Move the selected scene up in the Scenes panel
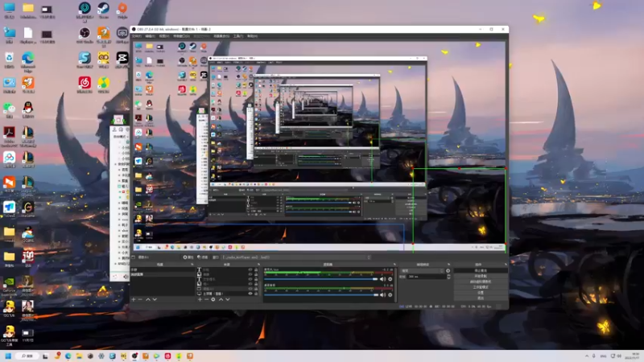 click(148, 299)
